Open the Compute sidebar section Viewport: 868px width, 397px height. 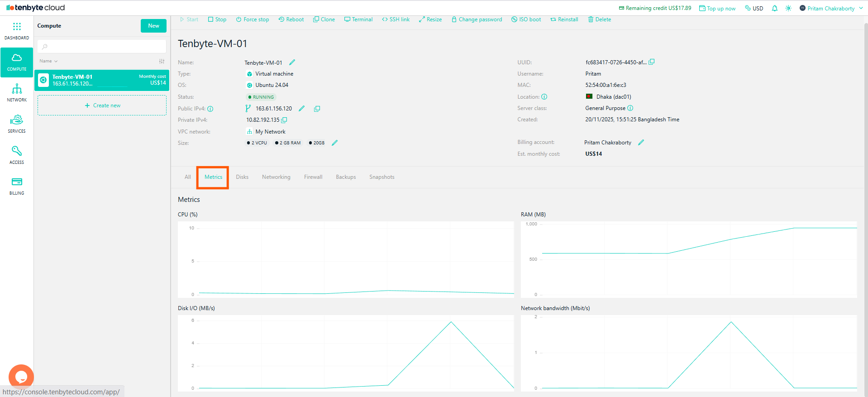point(17,62)
